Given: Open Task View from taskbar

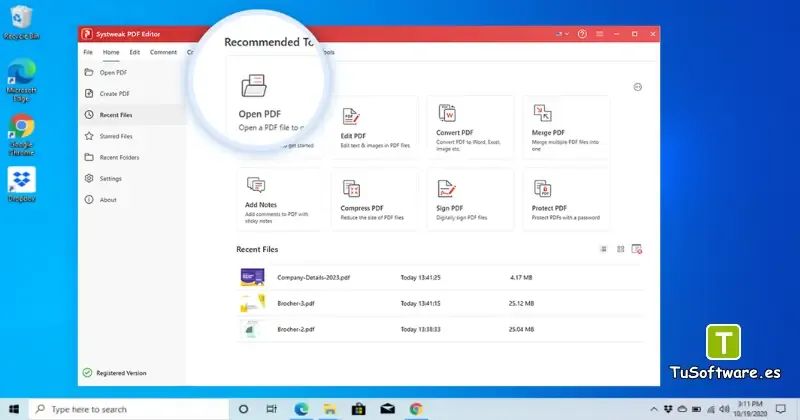Looking at the screenshot, I should point(271,409).
